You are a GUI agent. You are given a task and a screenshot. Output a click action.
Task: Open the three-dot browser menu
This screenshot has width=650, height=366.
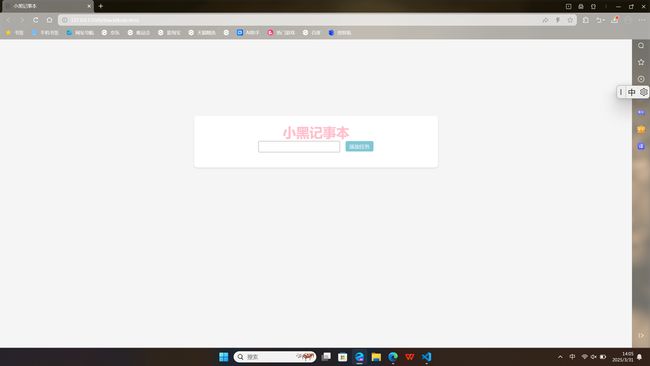coord(642,20)
